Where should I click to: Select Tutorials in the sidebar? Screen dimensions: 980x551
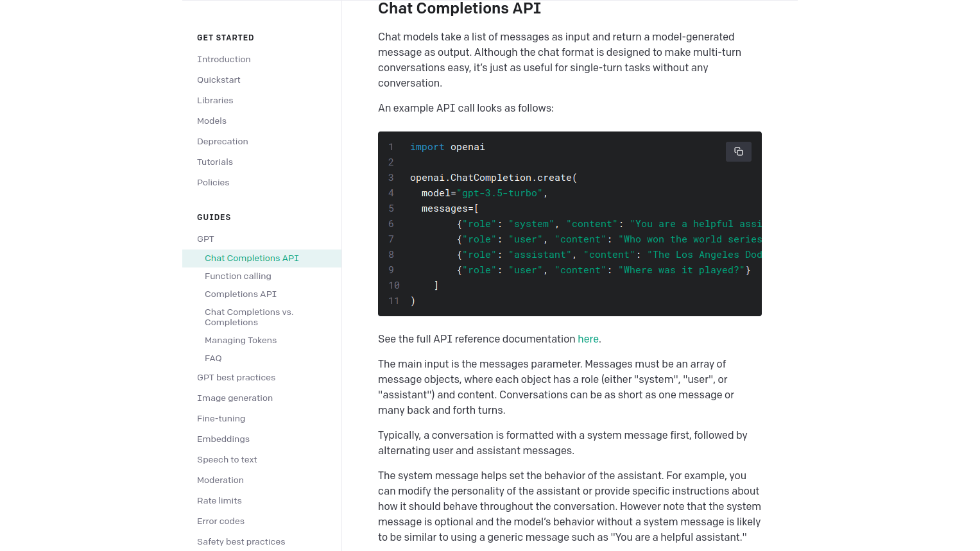215,162
